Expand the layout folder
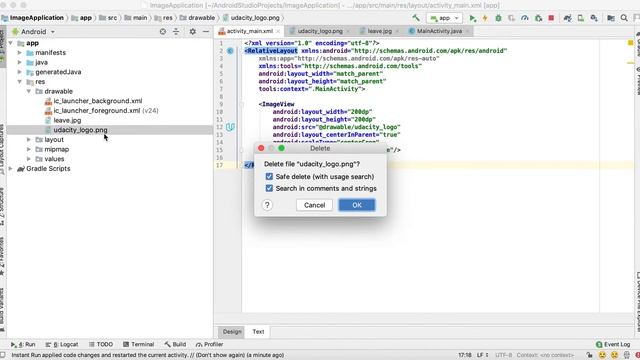The image size is (640, 360). coord(29,140)
